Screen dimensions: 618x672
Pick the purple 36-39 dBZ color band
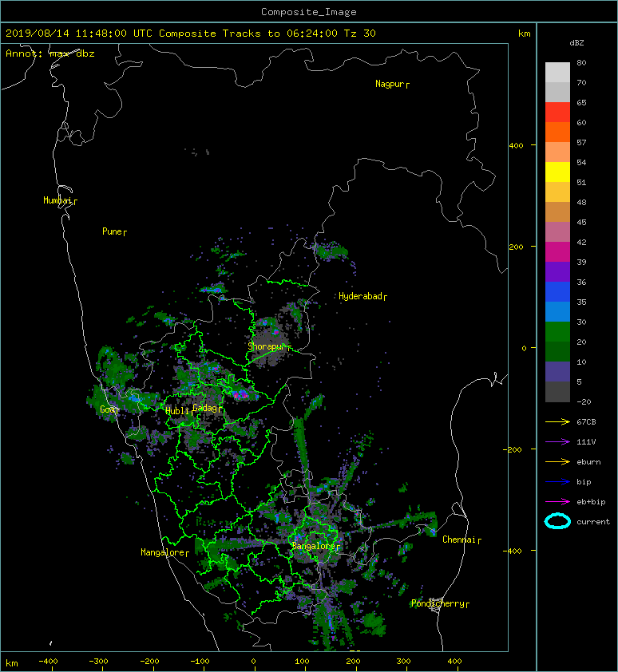click(x=557, y=272)
